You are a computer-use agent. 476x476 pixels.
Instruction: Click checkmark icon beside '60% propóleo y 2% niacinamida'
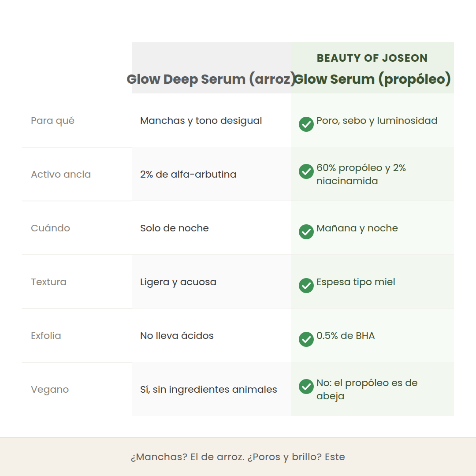pos(306,171)
